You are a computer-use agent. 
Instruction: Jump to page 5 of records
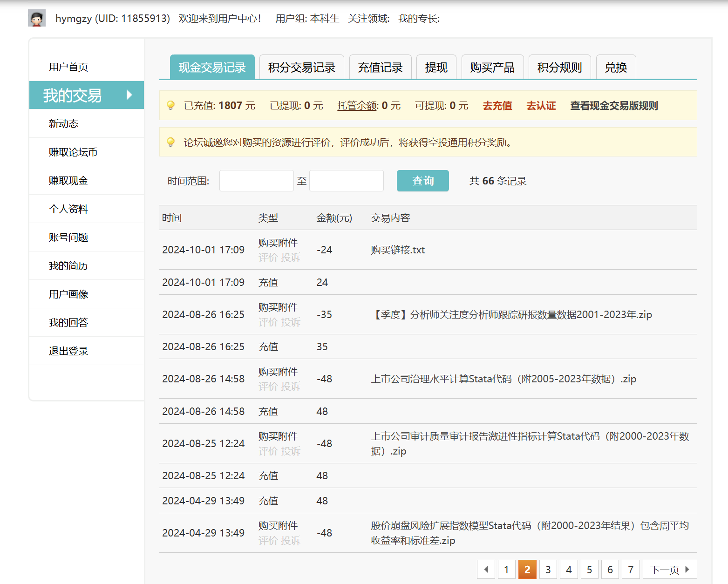[x=589, y=569]
